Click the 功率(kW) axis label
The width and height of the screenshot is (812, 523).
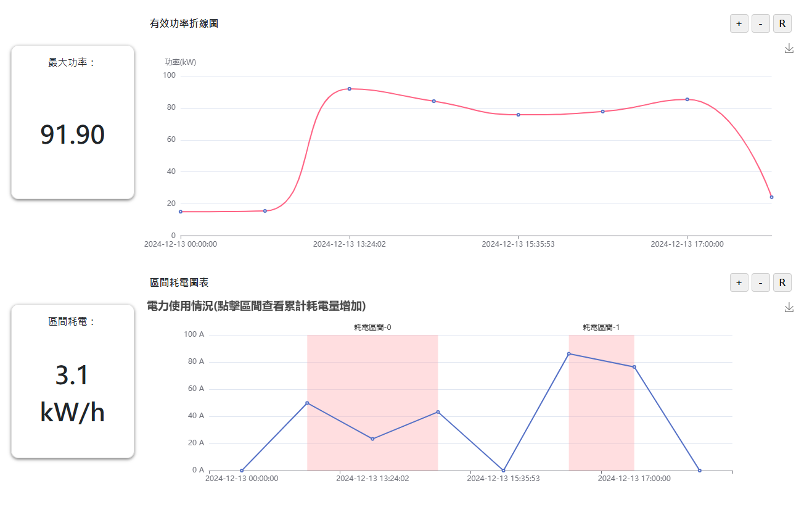pos(181,62)
